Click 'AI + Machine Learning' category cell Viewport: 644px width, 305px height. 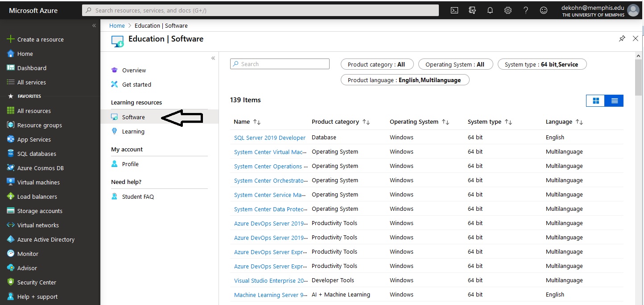point(341,294)
